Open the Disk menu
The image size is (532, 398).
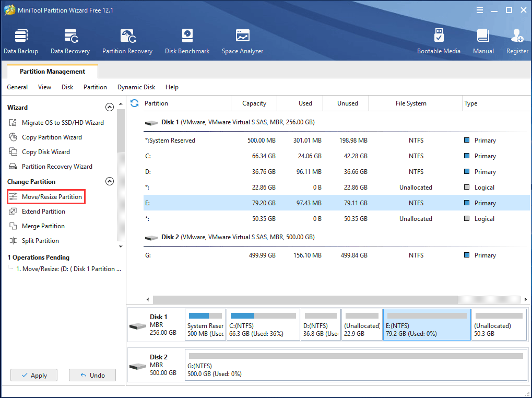[x=67, y=87]
